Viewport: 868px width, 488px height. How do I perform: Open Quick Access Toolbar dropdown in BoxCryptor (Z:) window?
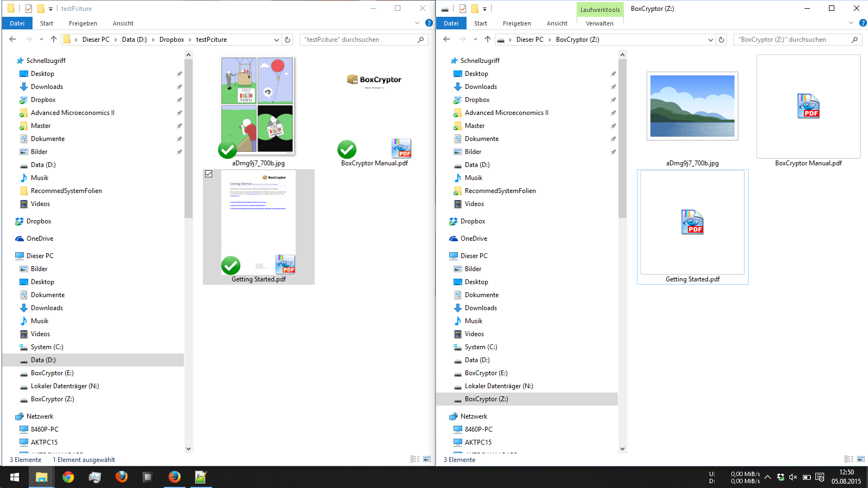(x=484, y=9)
